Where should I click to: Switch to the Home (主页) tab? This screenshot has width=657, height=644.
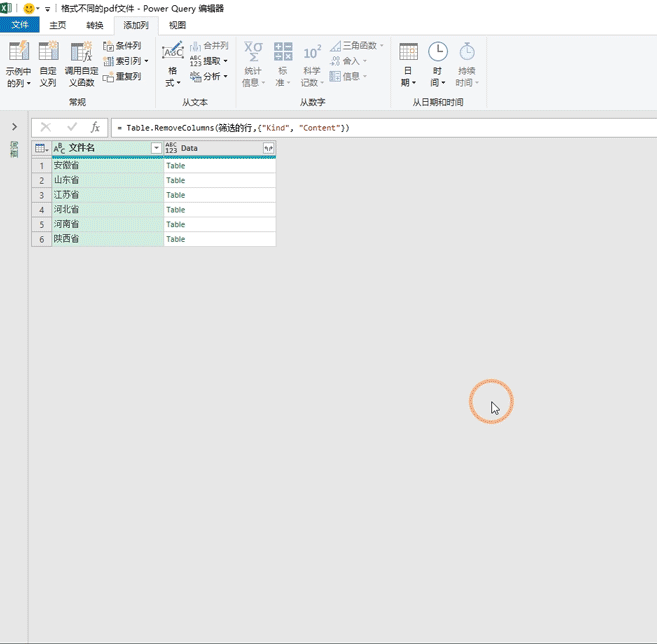(x=58, y=25)
